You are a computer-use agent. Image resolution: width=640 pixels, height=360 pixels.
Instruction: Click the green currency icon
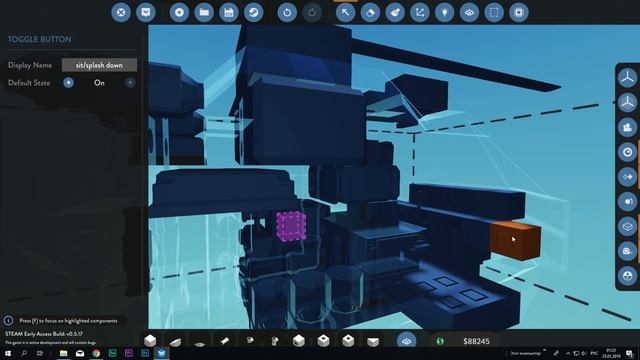pyautogui.click(x=440, y=341)
